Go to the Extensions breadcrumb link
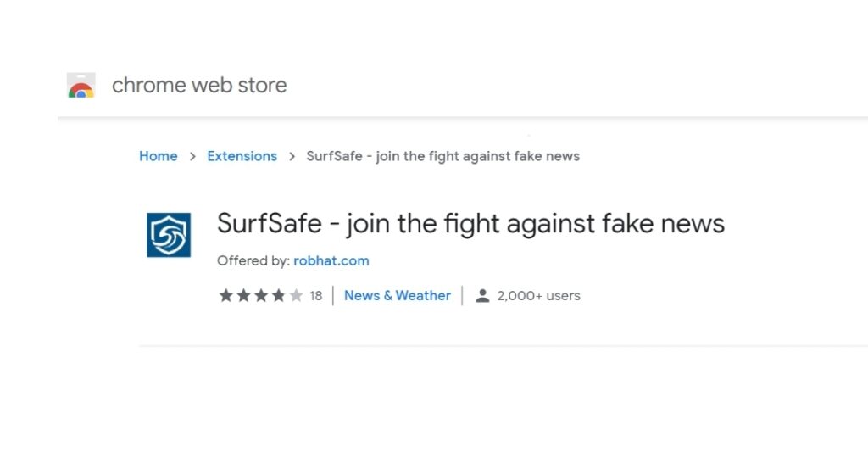 click(x=242, y=156)
